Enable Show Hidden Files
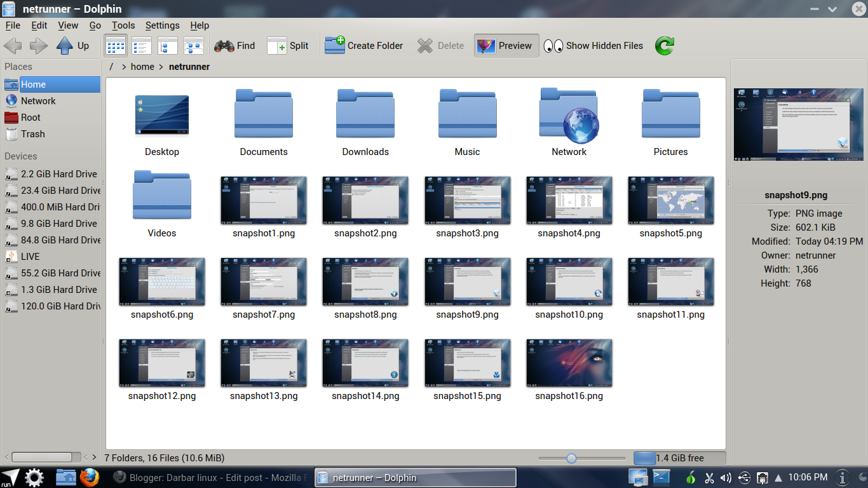The height and width of the screenshot is (488, 868). [x=593, y=45]
